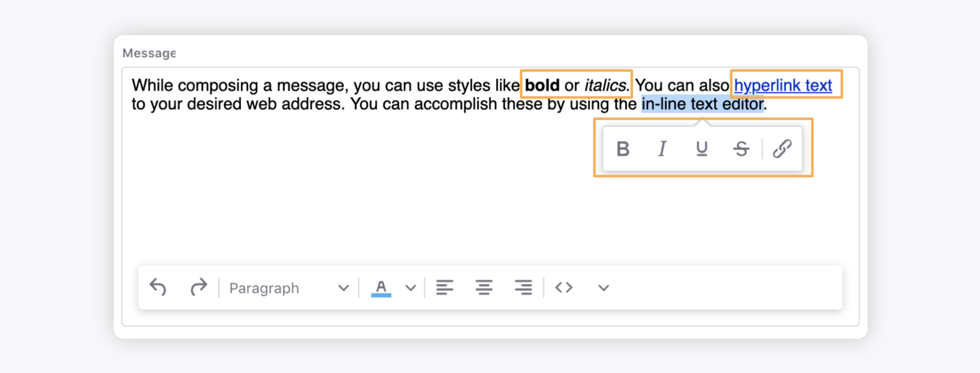Viewport: 980px width, 373px height.
Task: Expand more toolbar options chevron
Action: click(603, 288)
